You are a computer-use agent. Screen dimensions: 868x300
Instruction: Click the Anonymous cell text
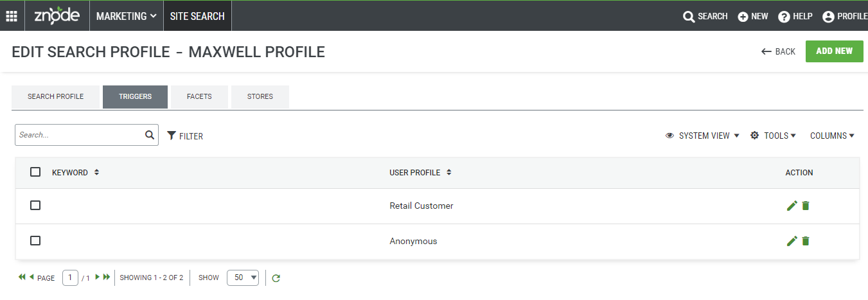pyautogui.click(x=413, y=241)
